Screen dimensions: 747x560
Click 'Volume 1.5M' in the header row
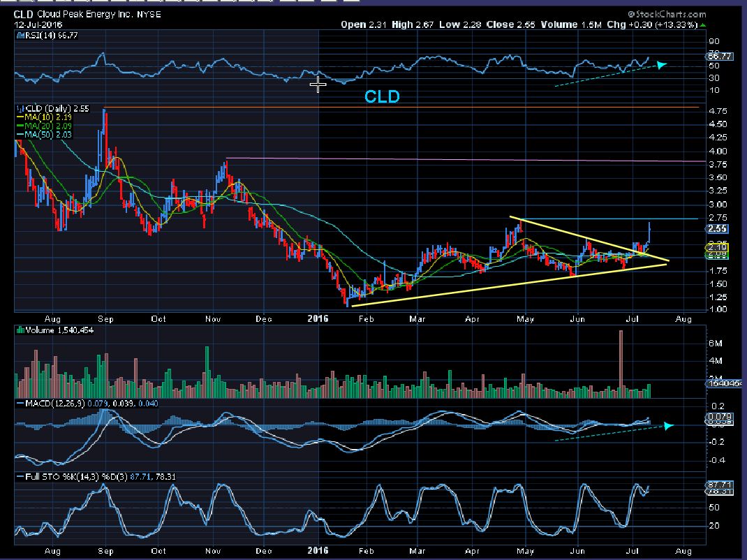(x=571, y=24)
